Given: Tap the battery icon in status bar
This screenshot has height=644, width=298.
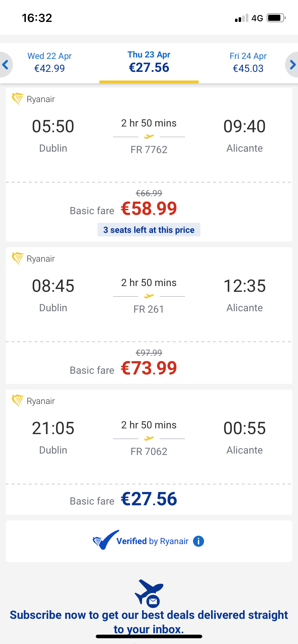Looking at the screenshot, I should point(276,18).
